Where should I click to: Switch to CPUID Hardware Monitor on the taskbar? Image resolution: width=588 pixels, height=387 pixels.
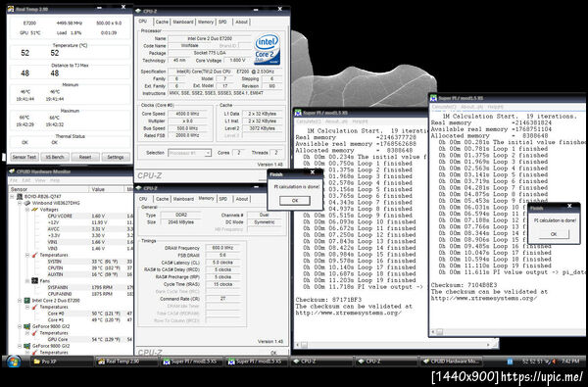[452, 362]
